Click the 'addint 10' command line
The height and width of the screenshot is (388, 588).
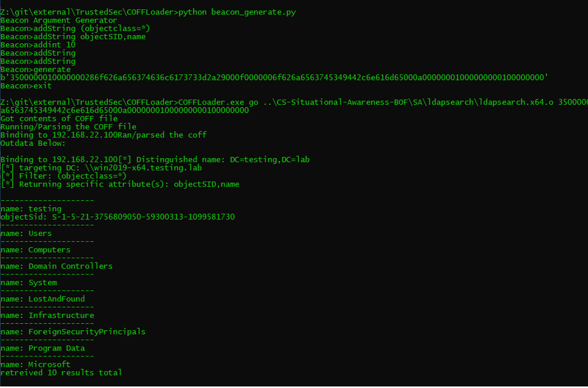pos(38,45)
